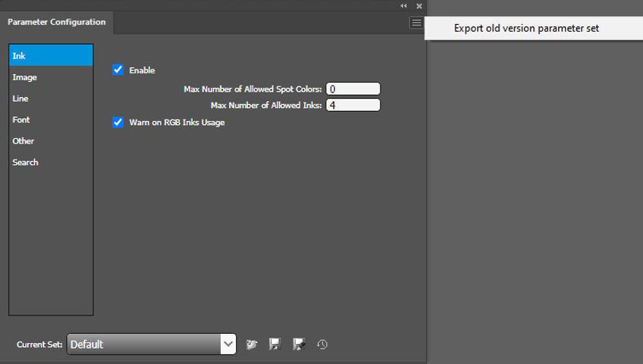The width and height of the screenshot is (643, 364).
Task: Click the reset/history clock icon
Action: coord(323,344)
